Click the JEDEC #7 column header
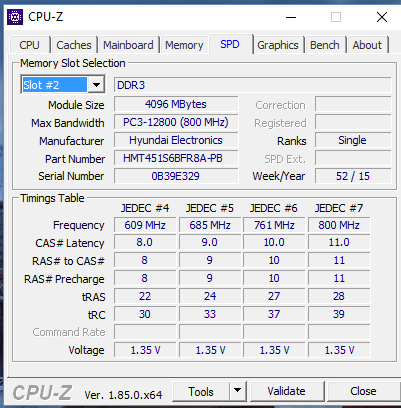 pos(339,208)
